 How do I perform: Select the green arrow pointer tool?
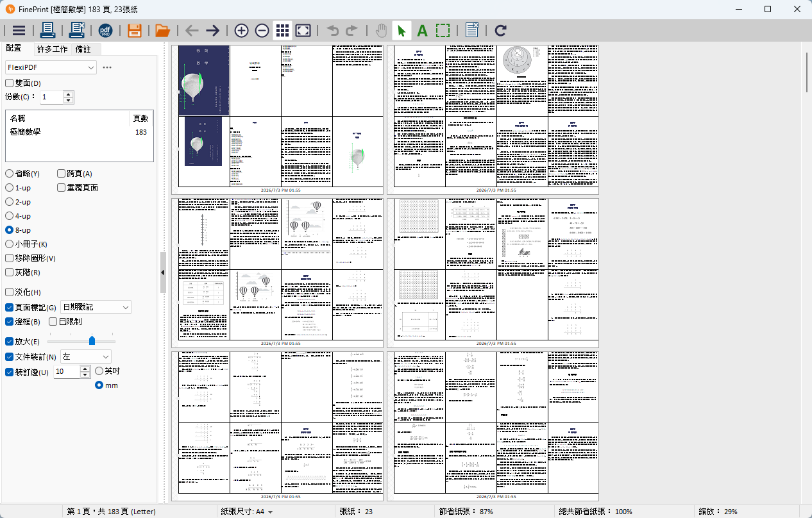pos(402,30)
